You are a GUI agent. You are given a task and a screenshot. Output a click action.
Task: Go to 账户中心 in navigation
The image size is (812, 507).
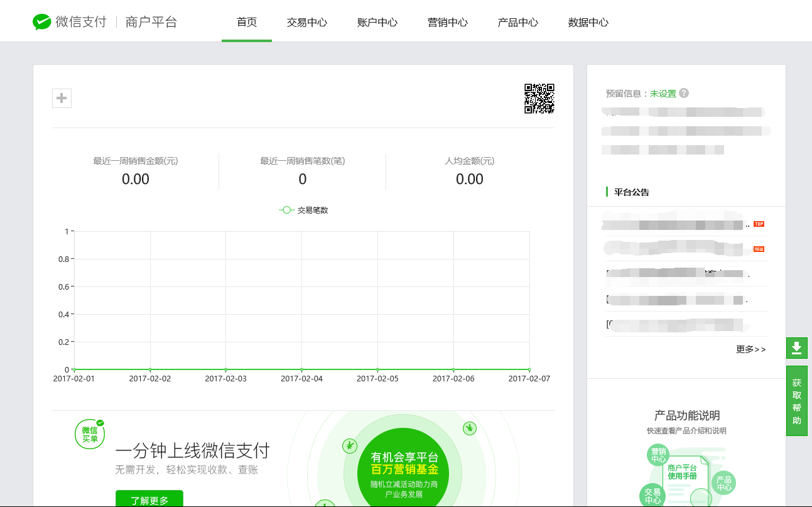point(377,22)
